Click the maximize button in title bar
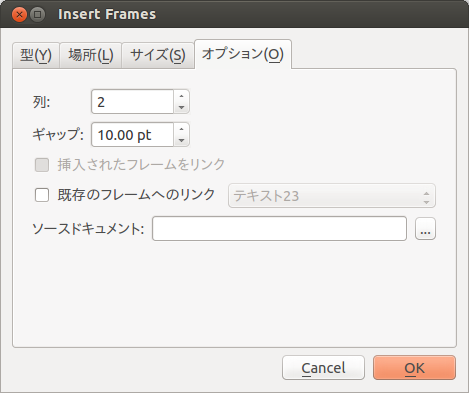The width and height of the screenshot is (469, 393). point(37,15)
